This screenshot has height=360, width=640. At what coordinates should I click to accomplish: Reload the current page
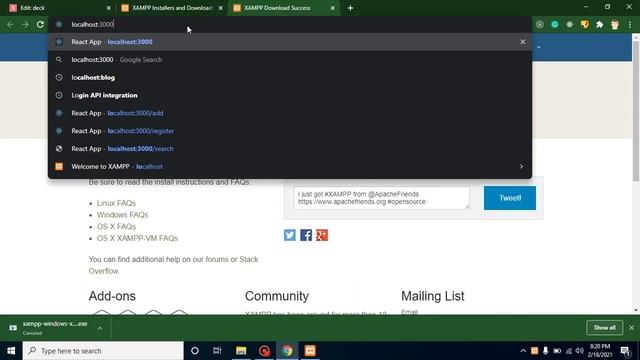(40, 24)
